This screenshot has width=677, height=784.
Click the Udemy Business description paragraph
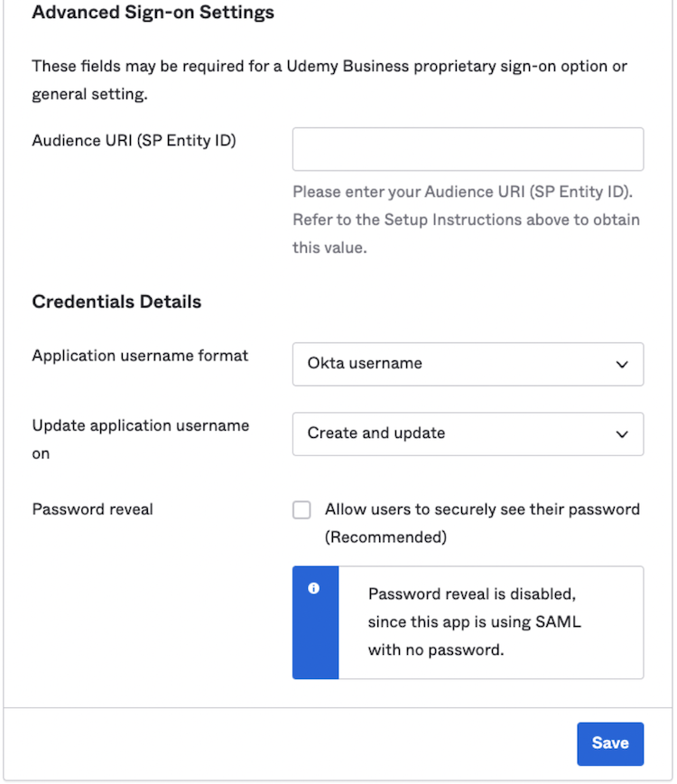[329, 79]
